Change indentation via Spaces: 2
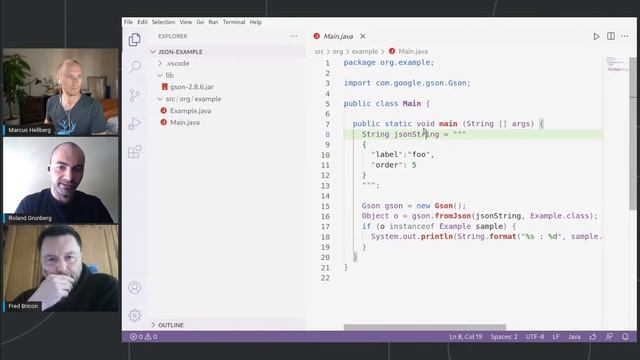The width and height of the screenshot is (640, 360). [x=504, y=337]
